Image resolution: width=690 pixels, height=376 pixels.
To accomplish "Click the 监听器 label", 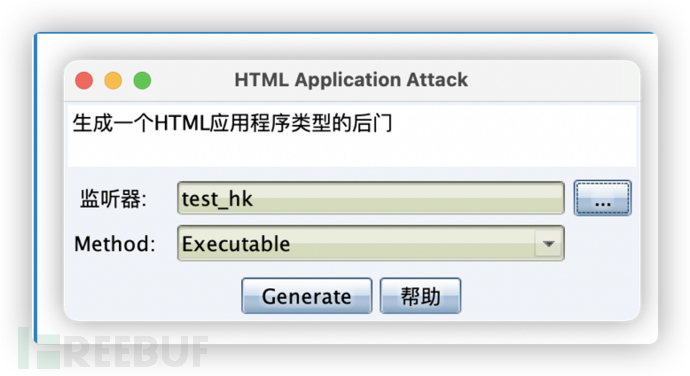I will (113, 199).
